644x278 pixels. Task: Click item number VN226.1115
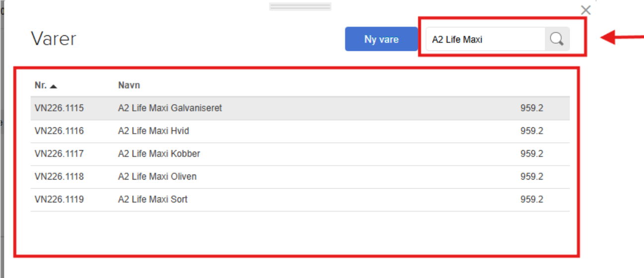pos(59,108)
